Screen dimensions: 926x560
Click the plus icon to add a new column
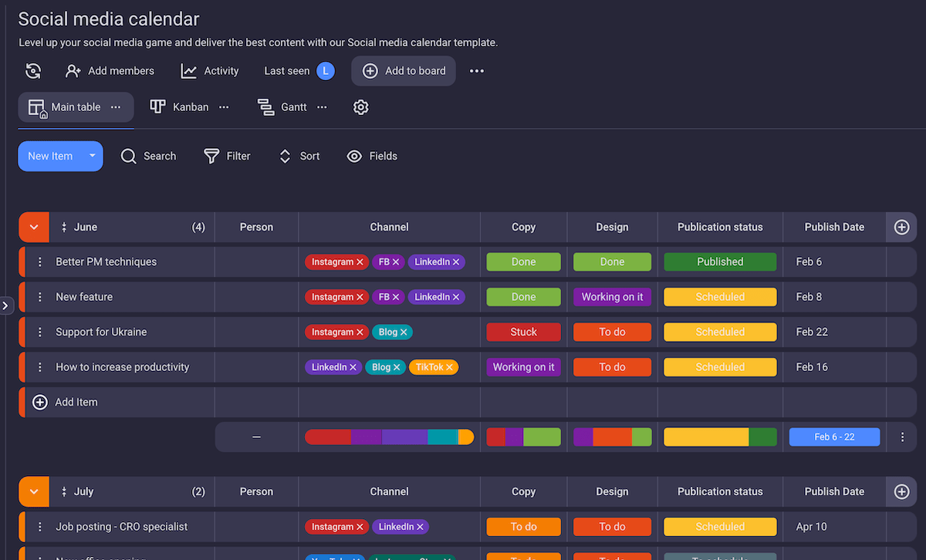(x=901, y=227)
